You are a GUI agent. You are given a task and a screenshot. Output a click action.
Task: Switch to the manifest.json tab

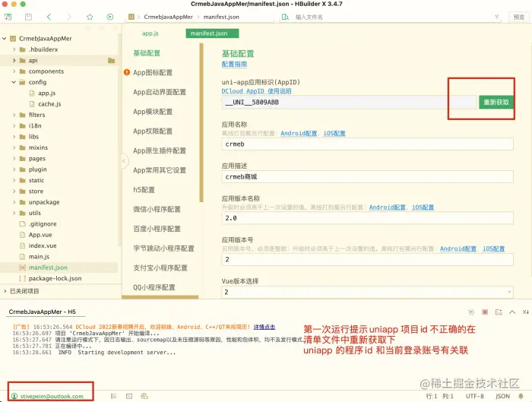pos(212,33)
